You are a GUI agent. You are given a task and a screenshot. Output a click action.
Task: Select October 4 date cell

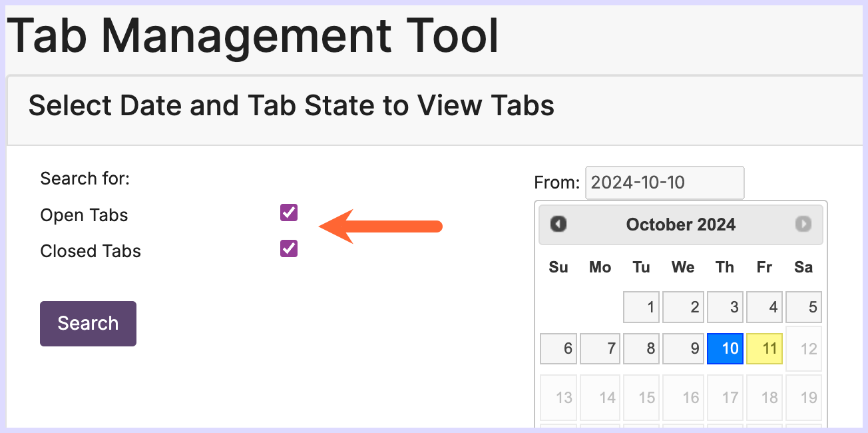coord(764,307)
